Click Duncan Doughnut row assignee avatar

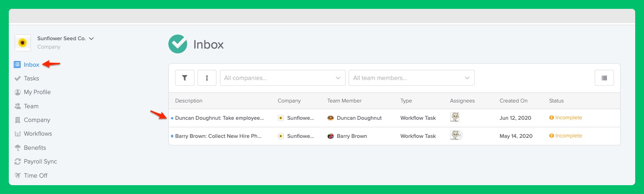455,118
